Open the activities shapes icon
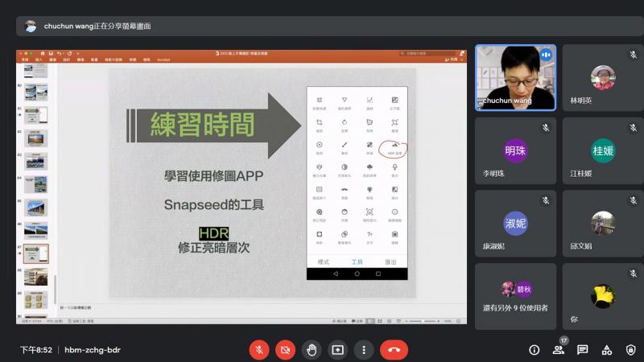Image resolution: width=644 pixels, height=362 pixels. [607, 350]
